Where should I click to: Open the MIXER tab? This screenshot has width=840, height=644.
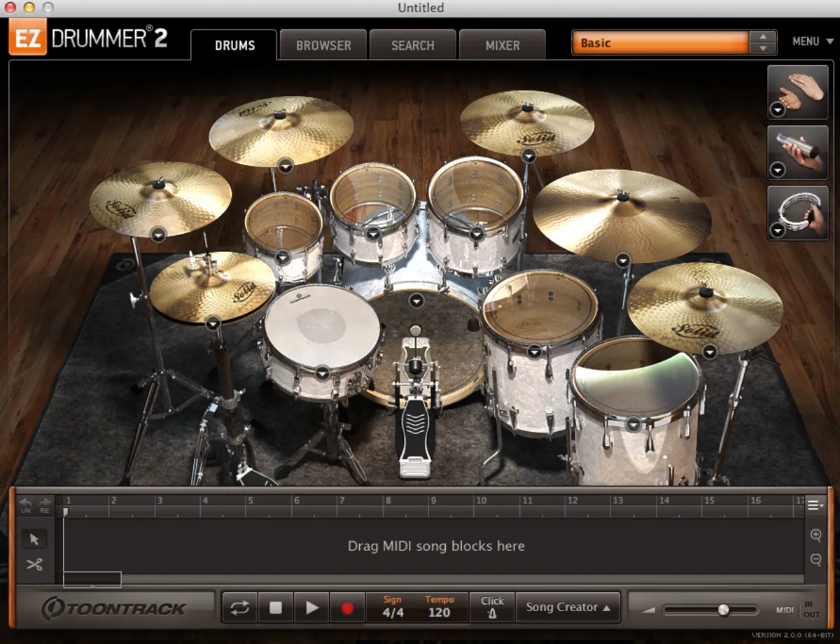pyautogui.click(x=503, y=45)
